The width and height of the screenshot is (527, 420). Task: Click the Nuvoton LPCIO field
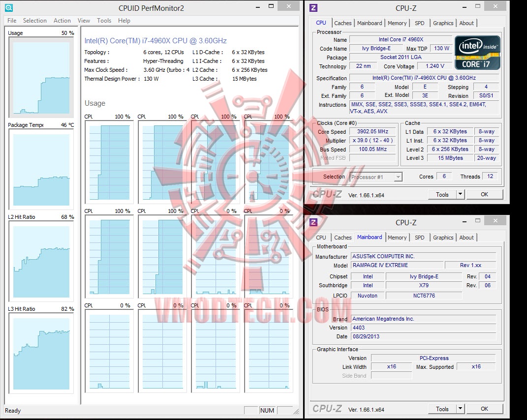point(368,296)
